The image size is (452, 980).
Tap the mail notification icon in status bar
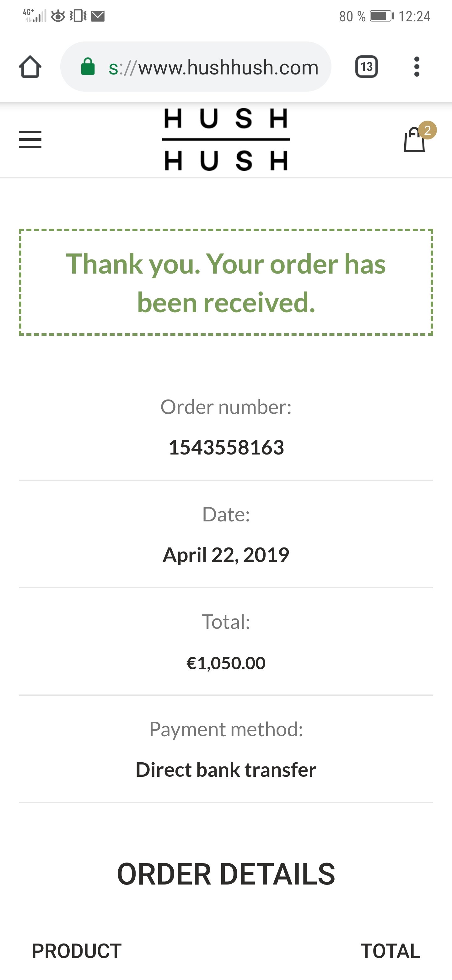click(98, 16)
